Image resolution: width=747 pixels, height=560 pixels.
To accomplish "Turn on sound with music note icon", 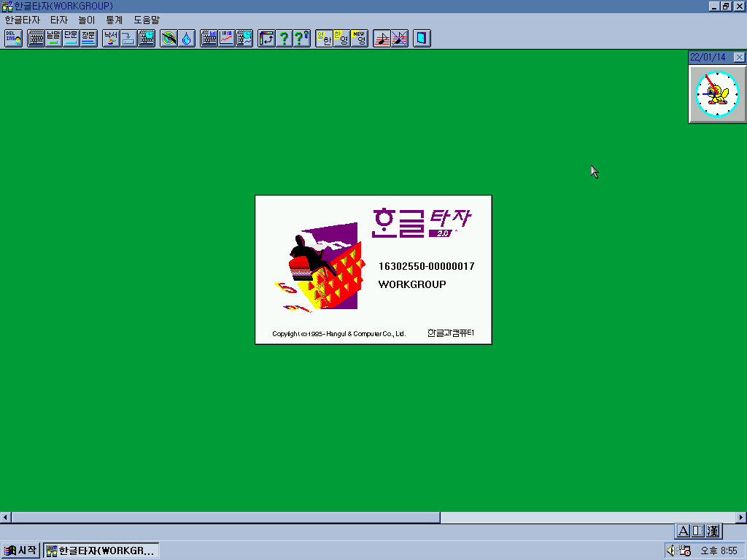I will [382, 38].
